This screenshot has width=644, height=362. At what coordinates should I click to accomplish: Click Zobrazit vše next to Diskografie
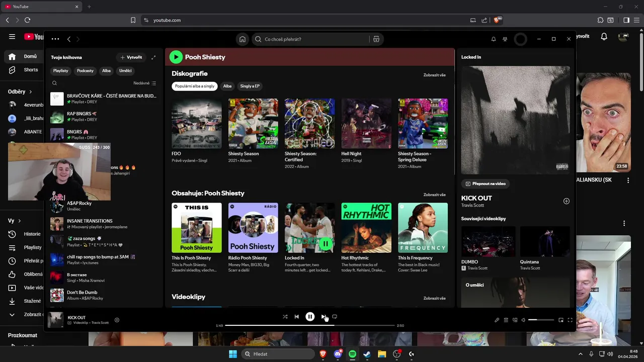(x=434, y=75)
